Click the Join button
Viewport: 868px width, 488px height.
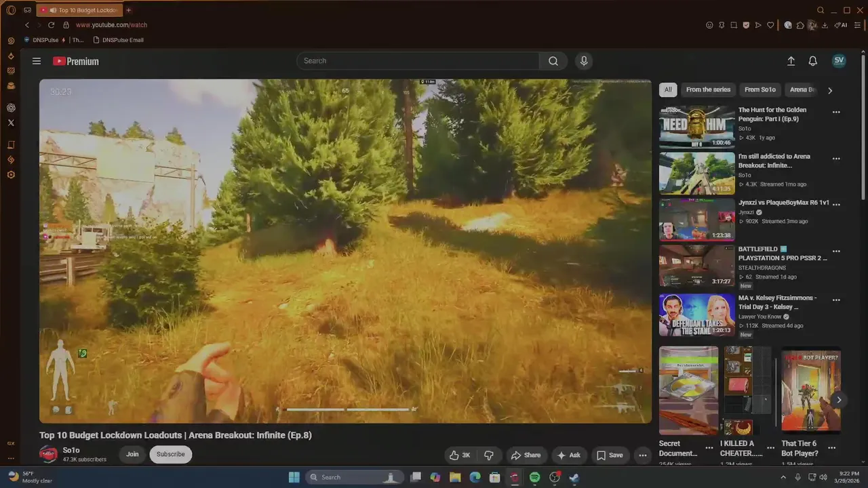point(132,454)
